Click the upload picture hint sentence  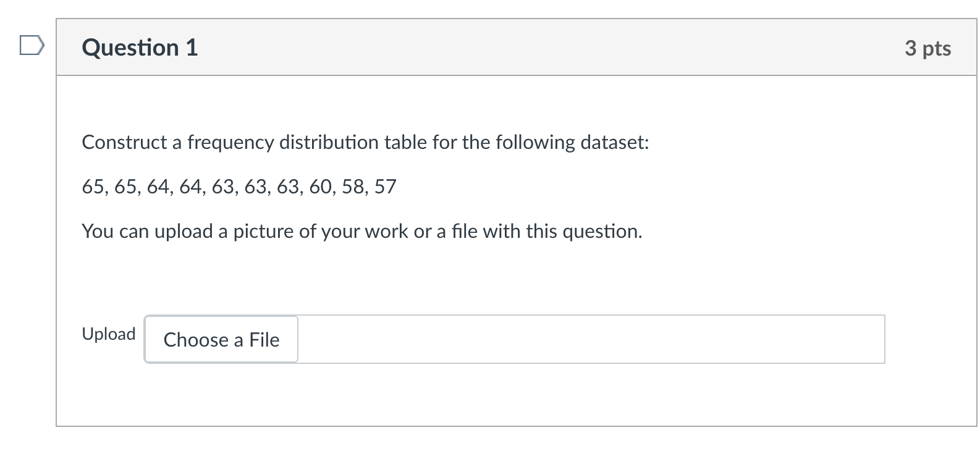click(x=362, y=231)
